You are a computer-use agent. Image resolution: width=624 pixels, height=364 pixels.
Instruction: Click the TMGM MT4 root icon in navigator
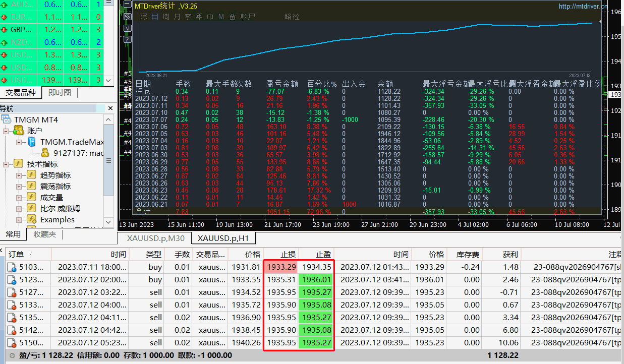pyautogui.click(x=7, y=119)
